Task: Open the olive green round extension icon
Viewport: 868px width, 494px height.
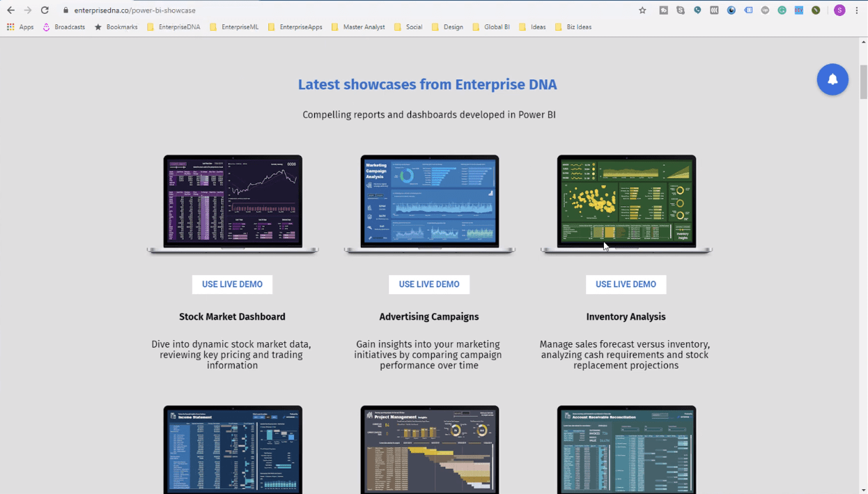Action: [x=816, y=10]
